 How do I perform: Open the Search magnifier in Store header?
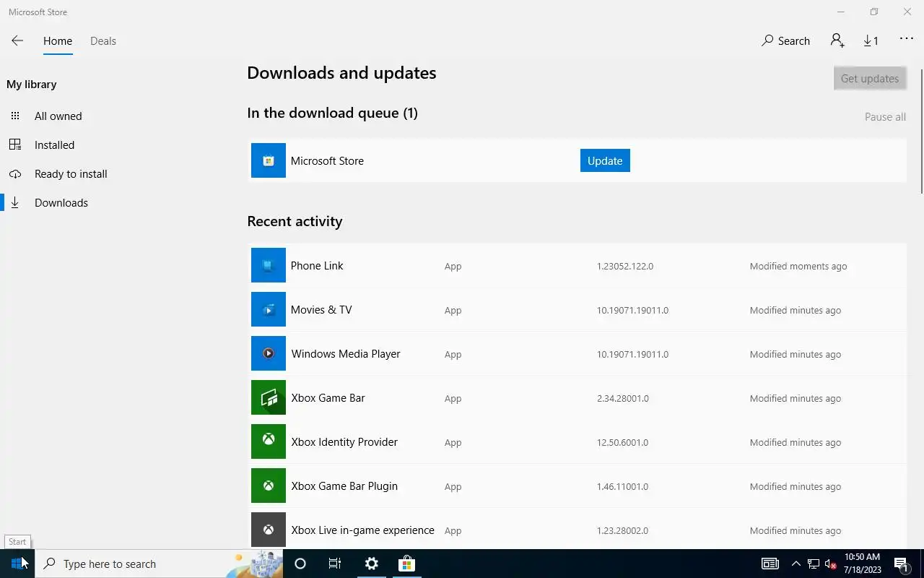[767, 40]
